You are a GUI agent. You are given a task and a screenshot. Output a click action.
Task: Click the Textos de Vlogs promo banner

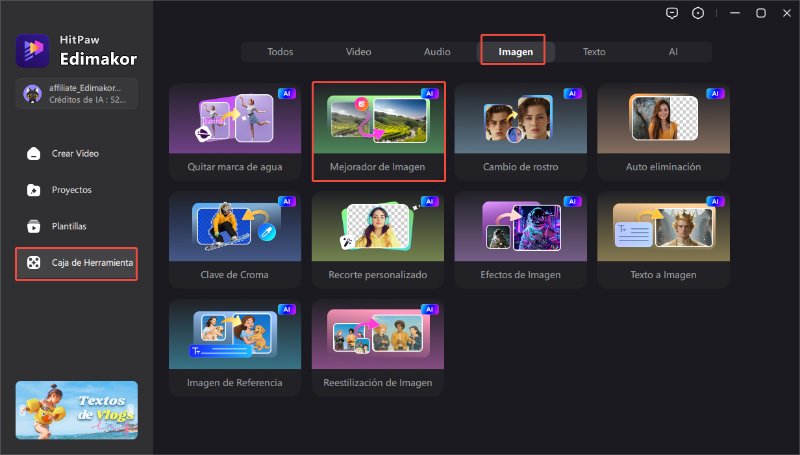(77, 410)
